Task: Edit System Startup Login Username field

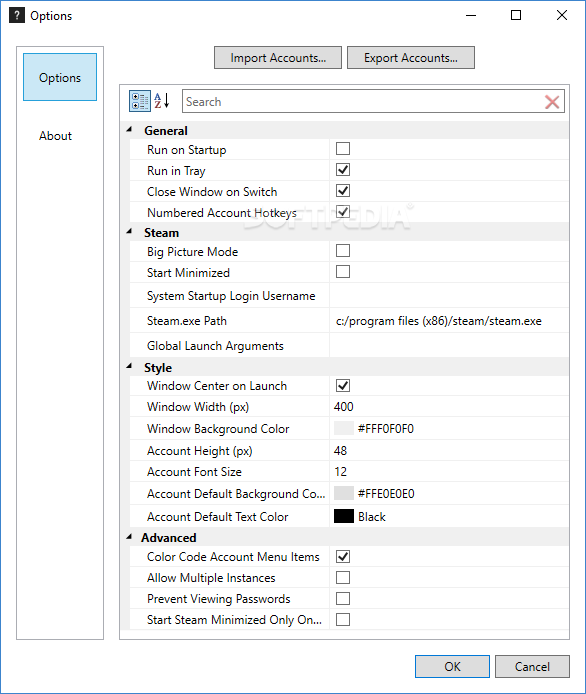Action: coord(449,295)
